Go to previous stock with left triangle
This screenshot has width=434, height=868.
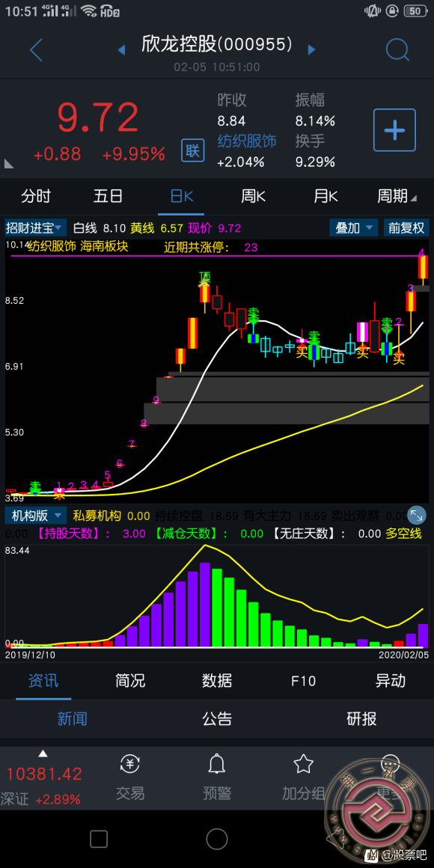[121, 50]
